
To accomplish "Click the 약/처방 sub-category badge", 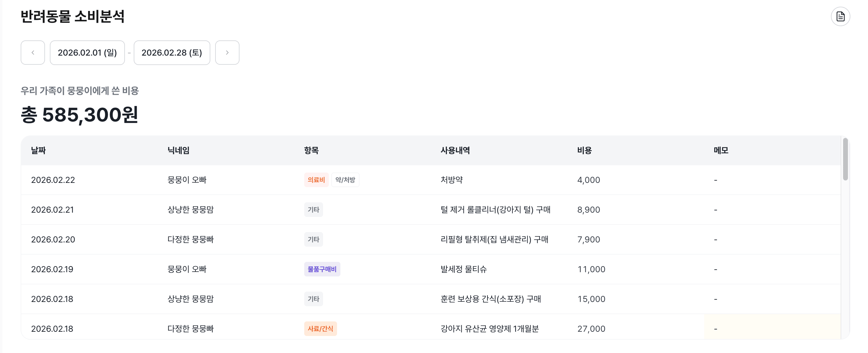I will click(x=345, y=180).
